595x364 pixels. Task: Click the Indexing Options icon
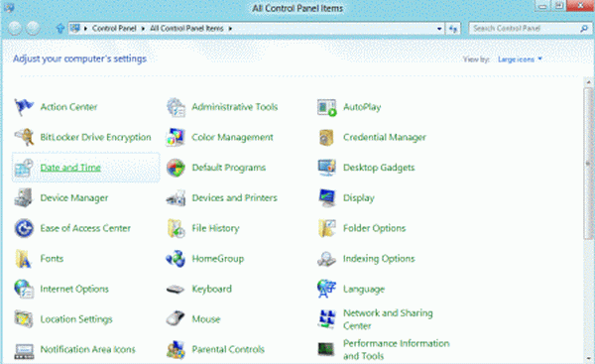point(326,259)
